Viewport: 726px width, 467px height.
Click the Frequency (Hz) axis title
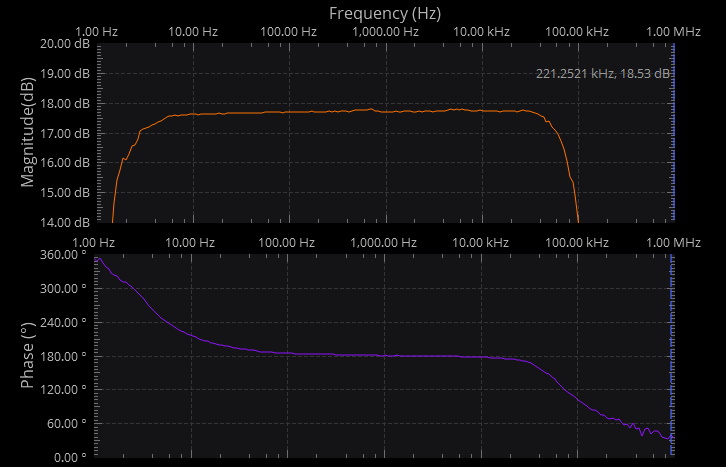(385, 13)
